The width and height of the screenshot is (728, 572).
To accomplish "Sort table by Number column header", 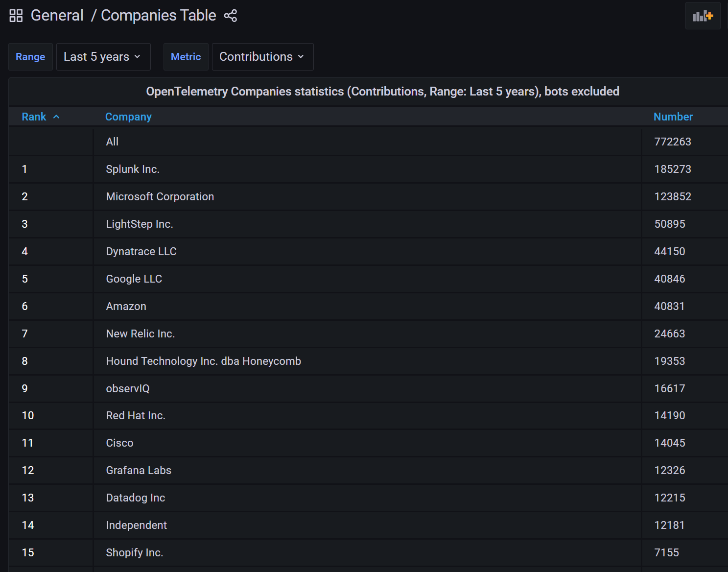I will click(673, 117).
